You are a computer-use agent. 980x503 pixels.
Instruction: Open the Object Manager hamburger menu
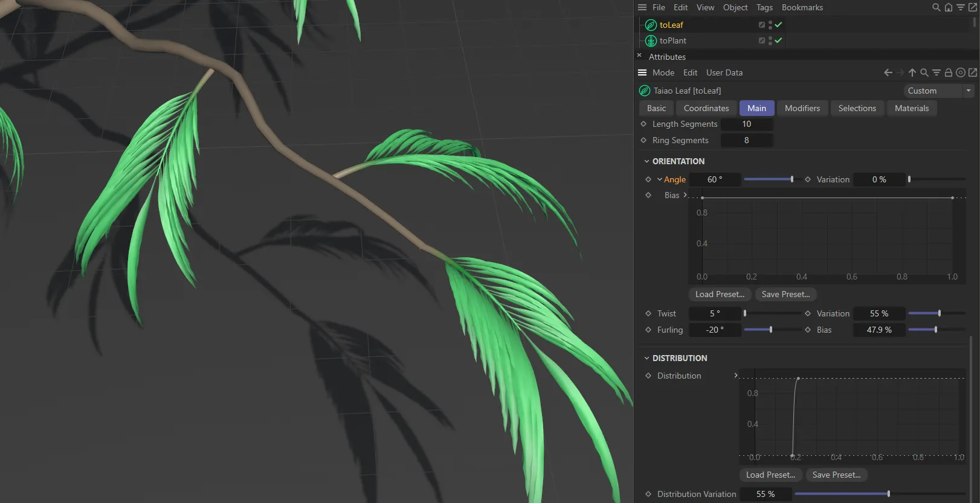[x=642, y=7]
